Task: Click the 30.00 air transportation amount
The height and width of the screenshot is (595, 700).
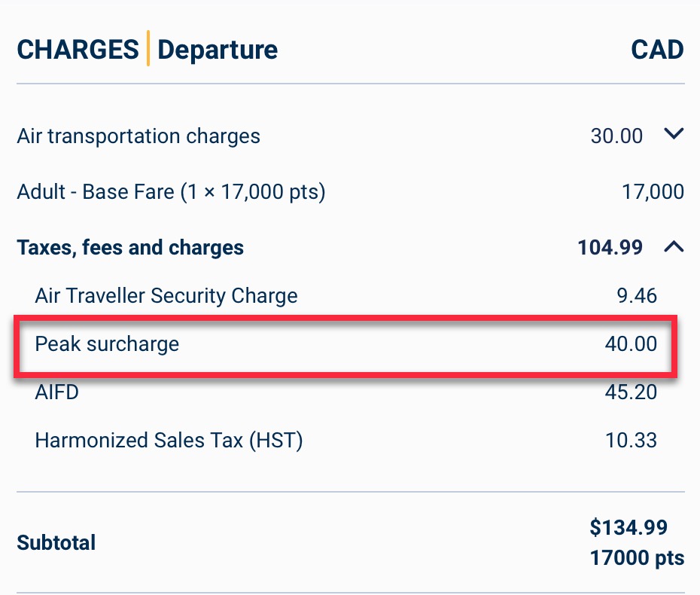Action: point(616,136)
